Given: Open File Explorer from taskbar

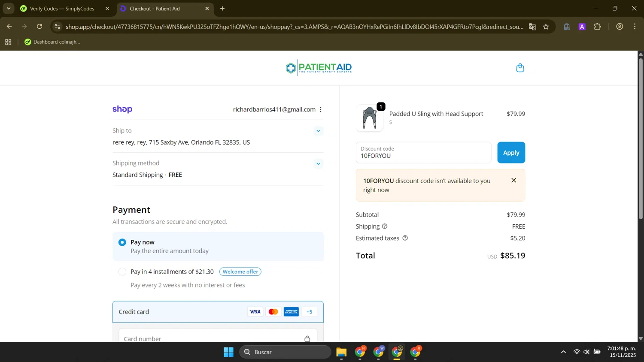Looking at the screenshot, I should tap(341, 352).
